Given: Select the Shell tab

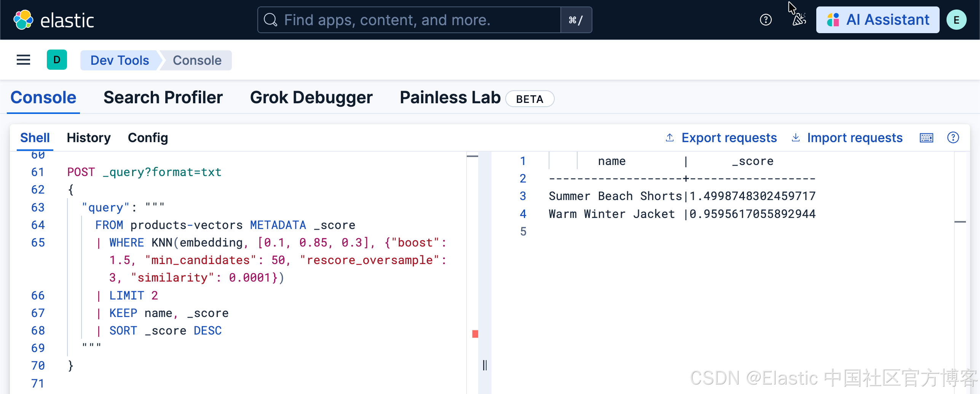Looking at the screenshot, I should (35, 138).
